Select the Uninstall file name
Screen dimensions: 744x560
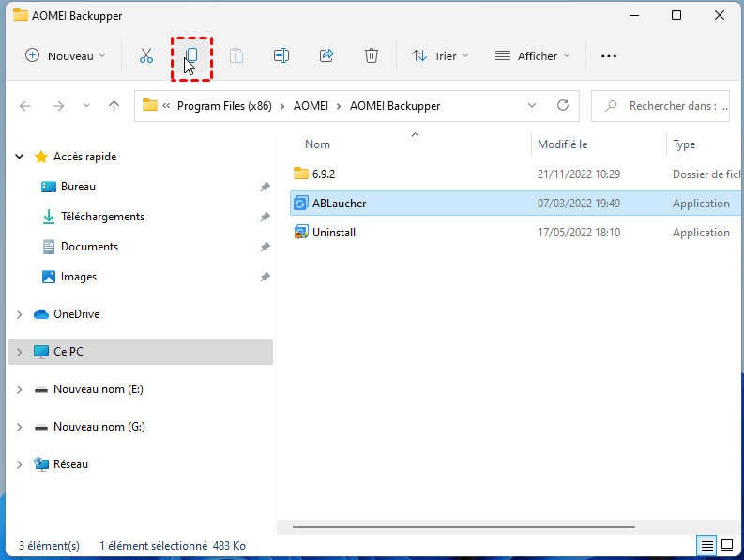(334, 233)
